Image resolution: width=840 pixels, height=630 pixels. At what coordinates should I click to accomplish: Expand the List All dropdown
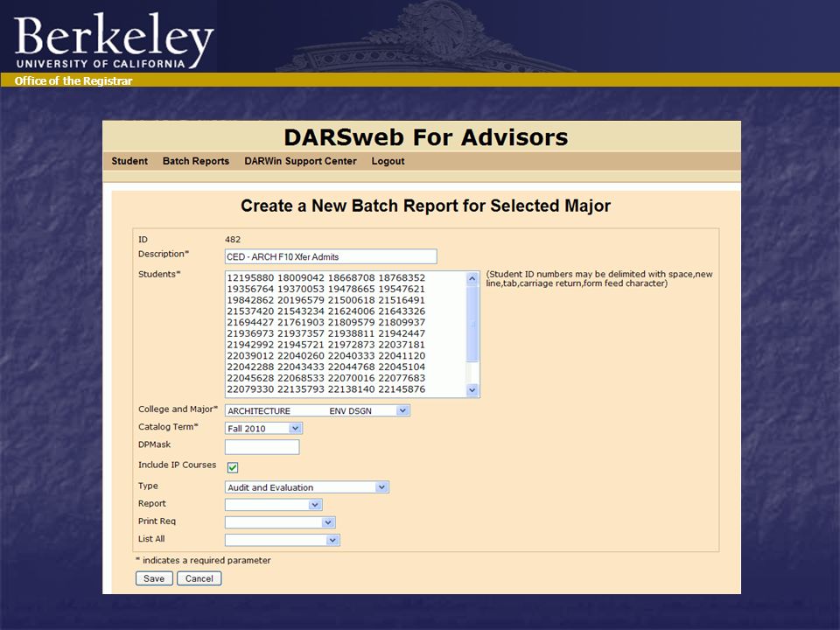pos(283,540)
